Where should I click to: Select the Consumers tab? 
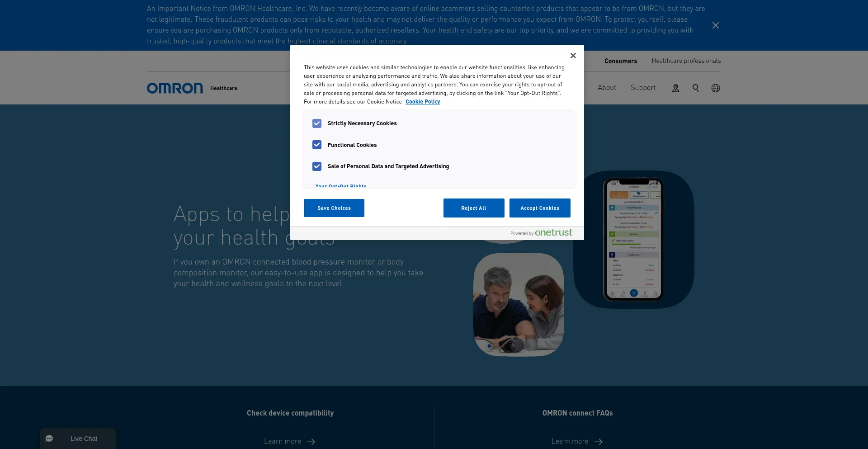(620, 61)
